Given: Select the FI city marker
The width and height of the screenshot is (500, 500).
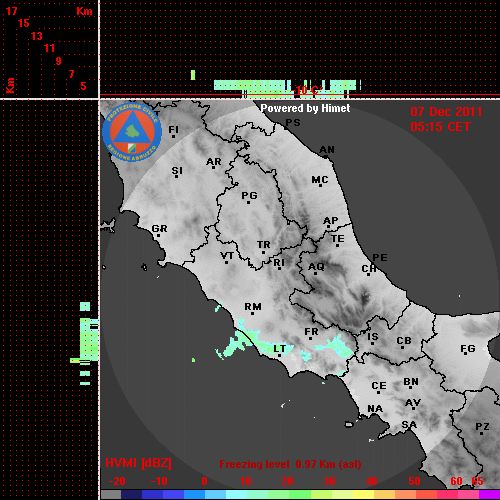Looking at the screenshot, I should (173, 136).
